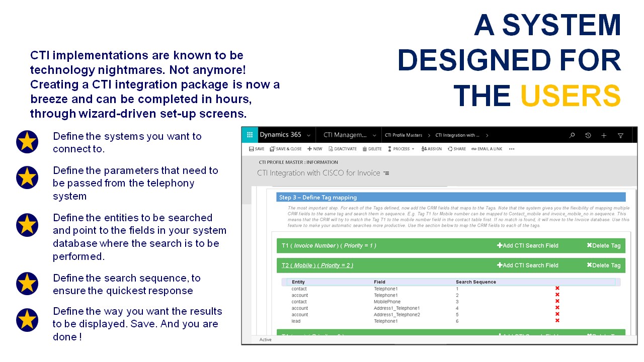The height and width of the screenshot is (362, 644).
Task: Expand the CTI Management area dropdown
Action: (374, 135)
